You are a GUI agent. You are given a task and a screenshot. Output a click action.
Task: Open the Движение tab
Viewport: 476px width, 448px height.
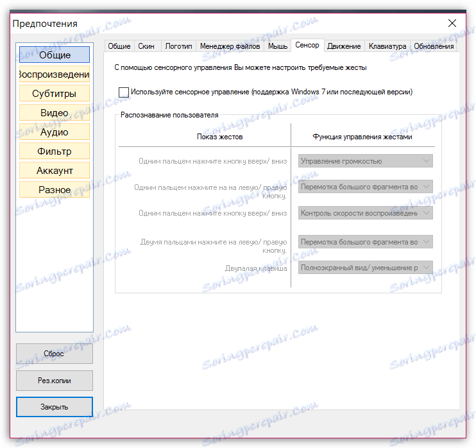click(344, 46)
